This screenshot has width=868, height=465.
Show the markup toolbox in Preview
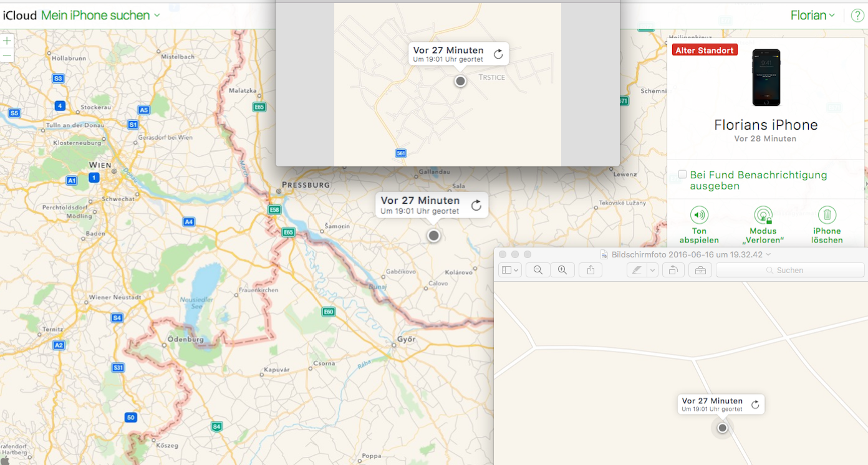700,270
